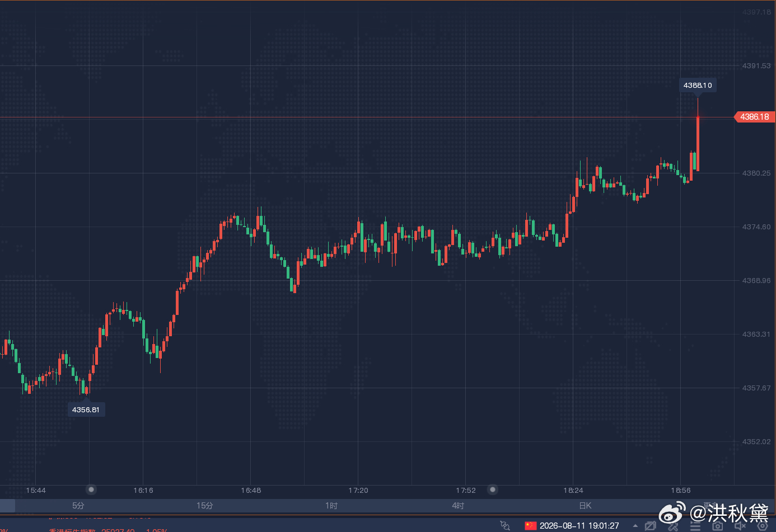
Task: Click the 4380.25 price axis label
Action: pyautogui.click(x=756, y=173)
